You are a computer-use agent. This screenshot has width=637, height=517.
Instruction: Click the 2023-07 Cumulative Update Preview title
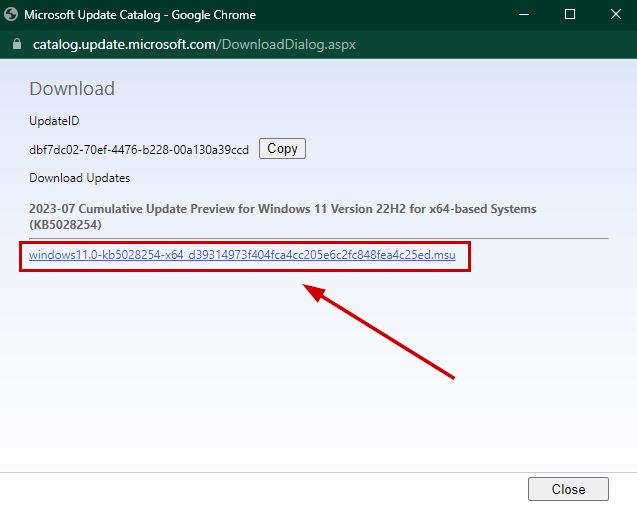click(x=283, y=216)
